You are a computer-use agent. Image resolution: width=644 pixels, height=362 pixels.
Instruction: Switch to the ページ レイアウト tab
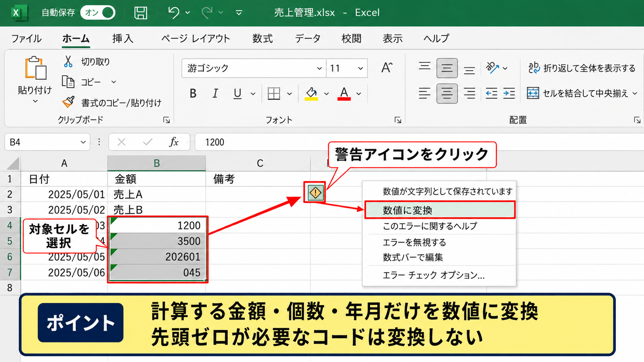[196, 38]
